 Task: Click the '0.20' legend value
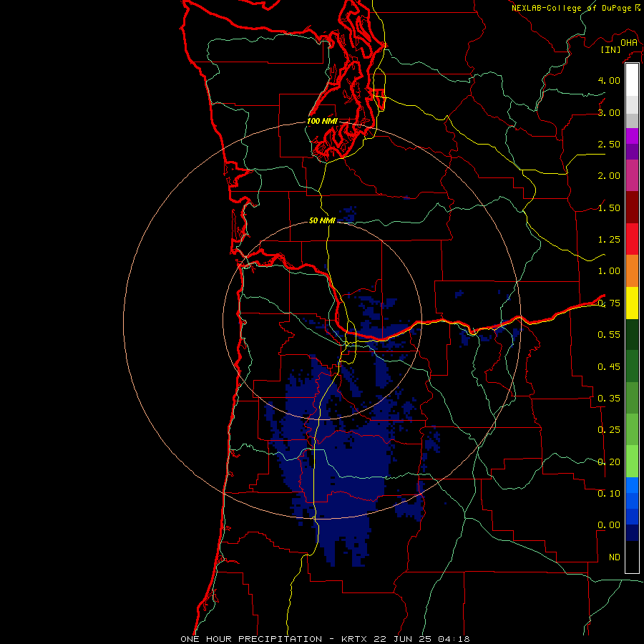point(609,462)
